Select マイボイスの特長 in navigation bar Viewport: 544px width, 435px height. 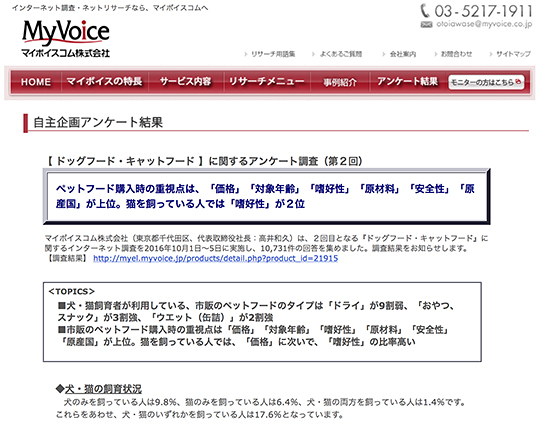(x=104, y=82)
